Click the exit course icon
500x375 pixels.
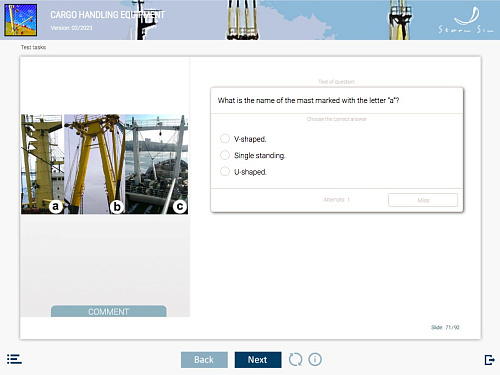click(489, 360)
